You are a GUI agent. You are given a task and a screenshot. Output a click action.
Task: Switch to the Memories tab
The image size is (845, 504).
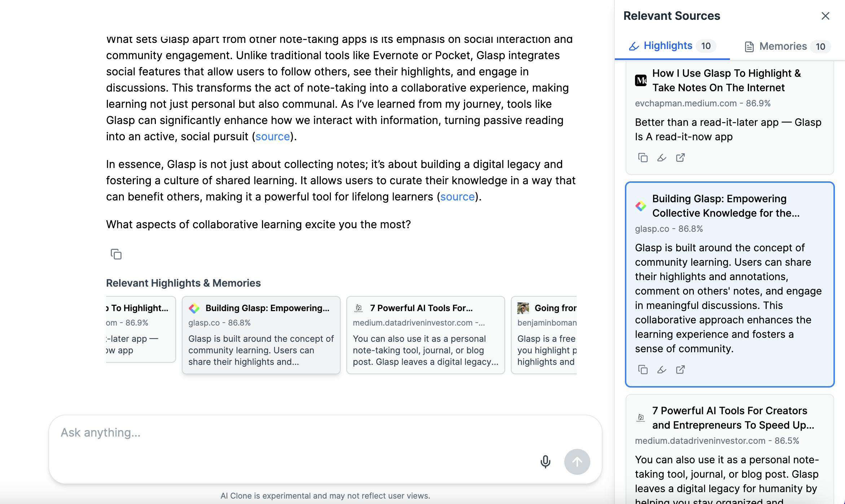point(787,46)
